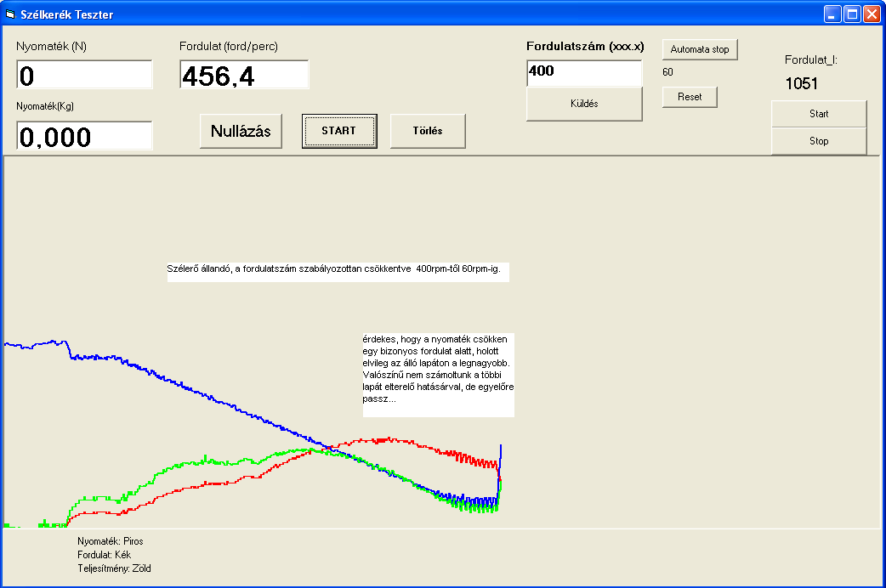Focus the Fordulatszám input field with 400

(x=584, y=73)
